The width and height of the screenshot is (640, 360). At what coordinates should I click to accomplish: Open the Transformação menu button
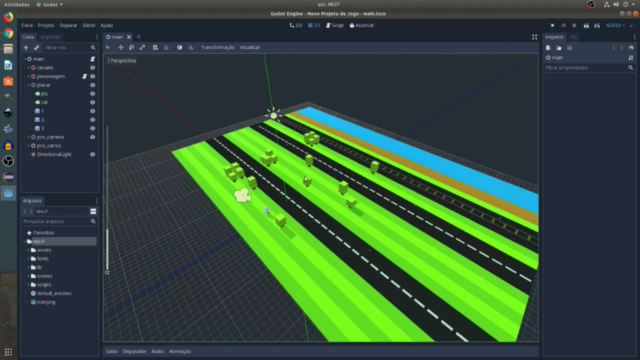tap(218, 47)
